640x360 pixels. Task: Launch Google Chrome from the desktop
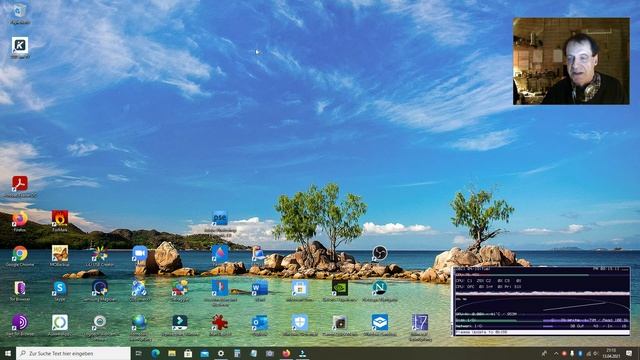(x=20, y=253)
